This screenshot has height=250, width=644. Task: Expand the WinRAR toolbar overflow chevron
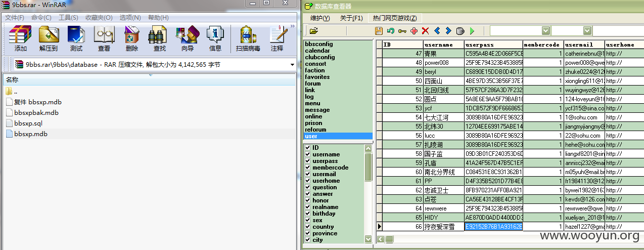coord(292,26)
